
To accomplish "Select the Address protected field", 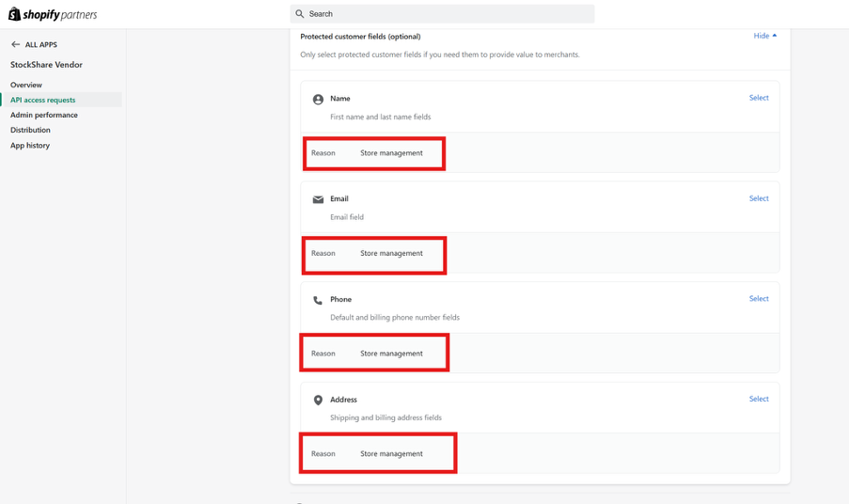I will (758, 399).
